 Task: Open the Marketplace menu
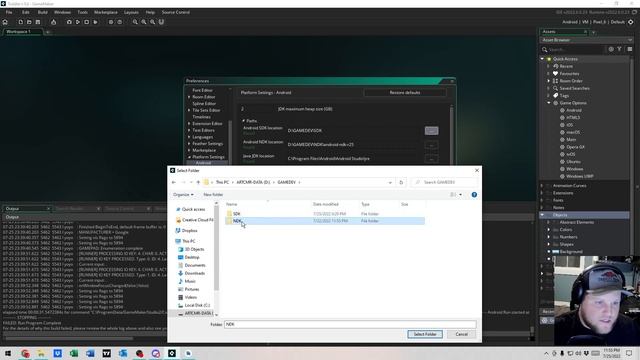[106, 12]
